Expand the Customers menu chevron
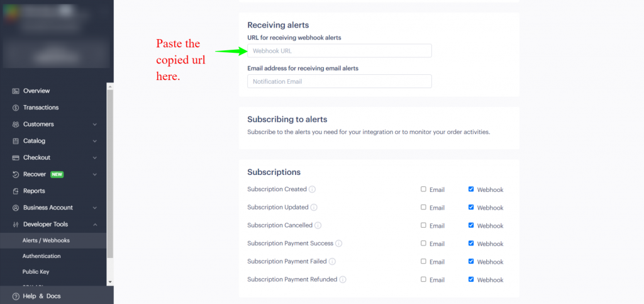This screenshot has width=644, height=304. [95, 125]
